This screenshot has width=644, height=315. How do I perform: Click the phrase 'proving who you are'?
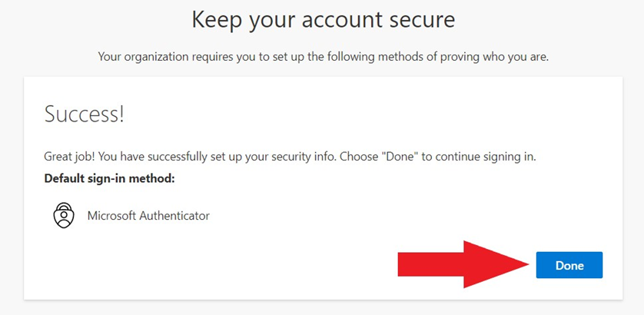(x=494, y=57)
